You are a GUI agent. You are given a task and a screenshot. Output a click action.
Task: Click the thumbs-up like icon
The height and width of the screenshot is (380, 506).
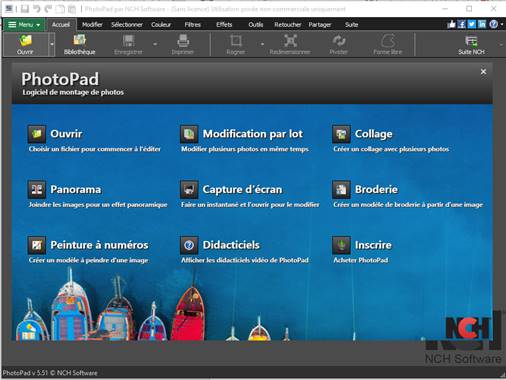click(451, 24)
